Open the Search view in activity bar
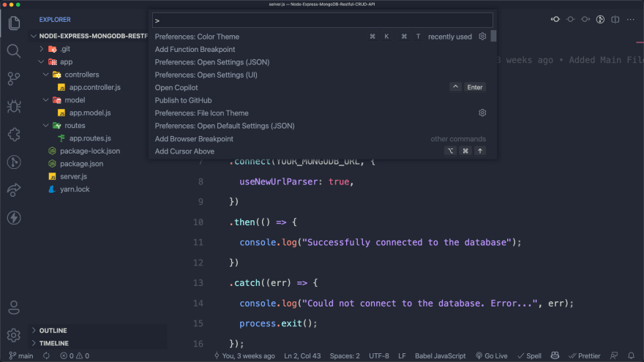Image resolution: width=644 pixels, height=362 pixels. click(14, 50)
